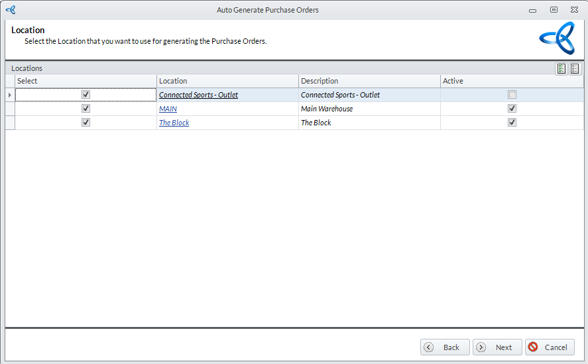Viewport: 588px width, 364px height.
Task: Click the Deselect All locations checklist icon
Action: [575, 68]
